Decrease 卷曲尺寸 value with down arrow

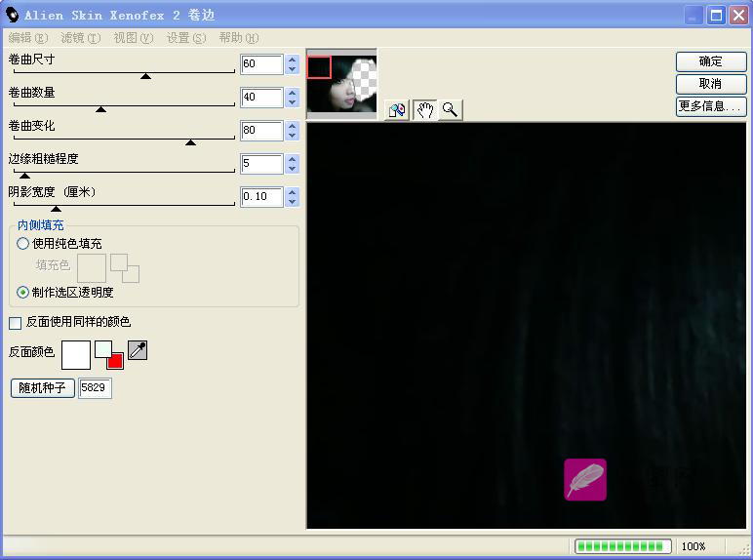(292, 68)
